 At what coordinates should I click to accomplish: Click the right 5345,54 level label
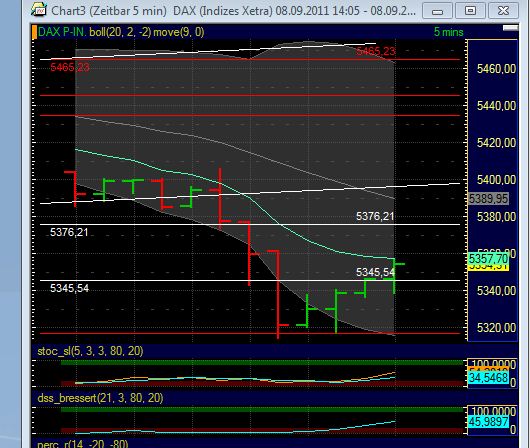[375, 272]
